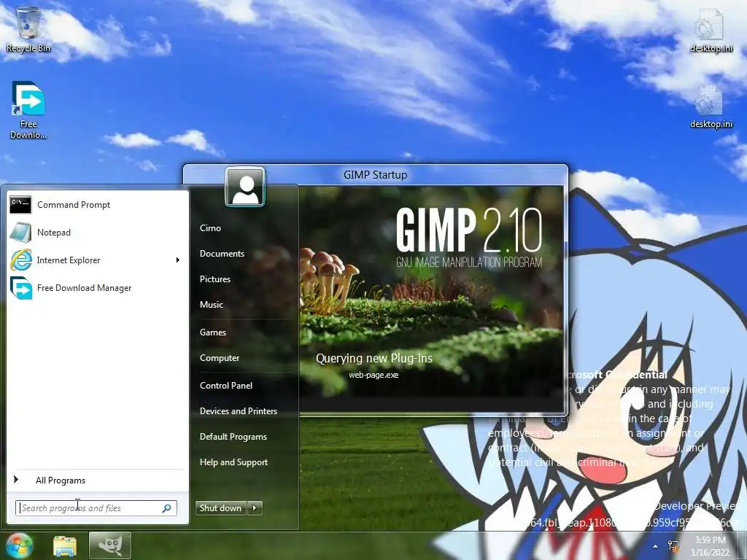This screenshot has height=560, width=747.
Task: Click the Querying new Plug-ins status text
Action: point(374,358)
